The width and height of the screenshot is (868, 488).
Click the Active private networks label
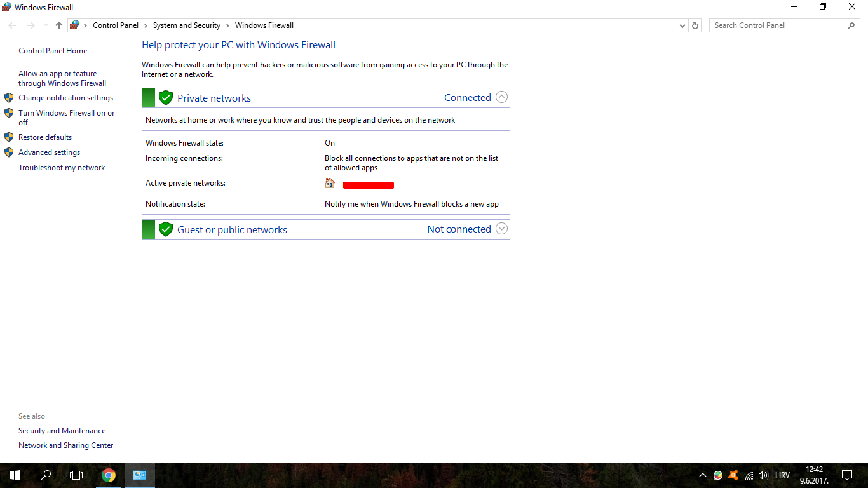pos(186,183)
